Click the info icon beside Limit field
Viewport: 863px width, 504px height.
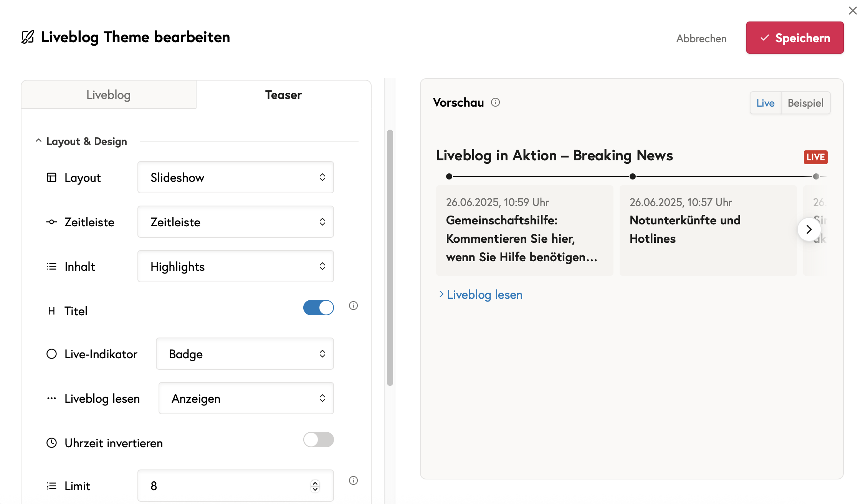pyautogui.click(x=353, y=481)
